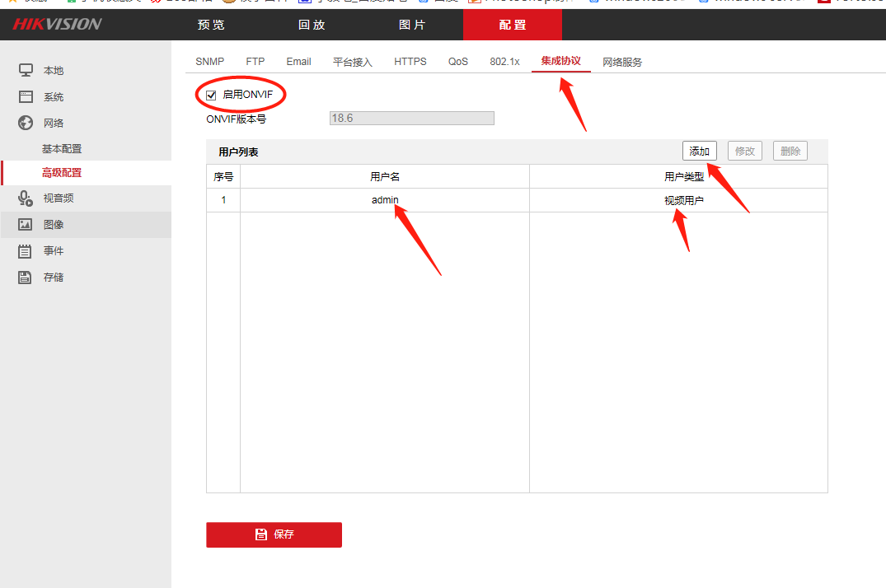The image size is (886, 588).
Task: Click the calendar icon beside 事件
Action: point(26,251)
